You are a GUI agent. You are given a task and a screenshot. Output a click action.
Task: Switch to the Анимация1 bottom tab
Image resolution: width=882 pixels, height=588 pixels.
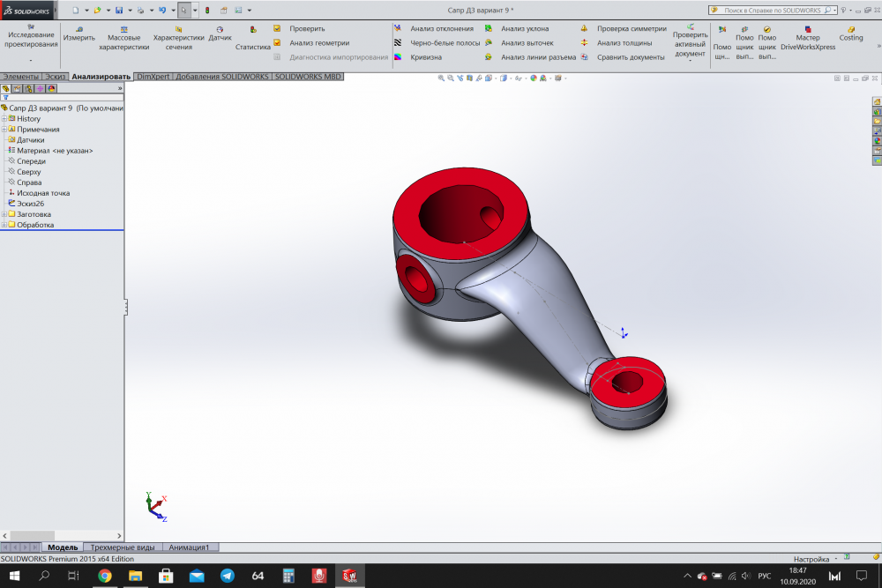pos(190,547)
